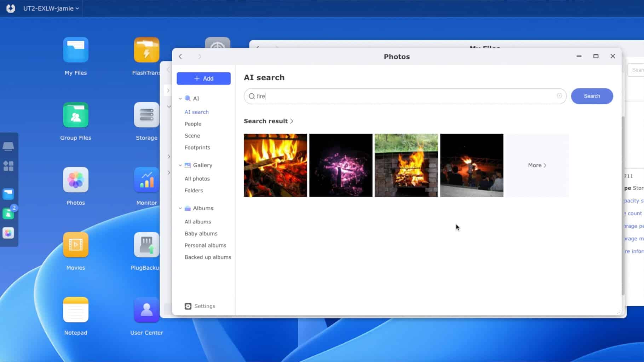This screenshot has width=644, height=362.
Task: Open Footprints in the sidebar
Action: 197,147
